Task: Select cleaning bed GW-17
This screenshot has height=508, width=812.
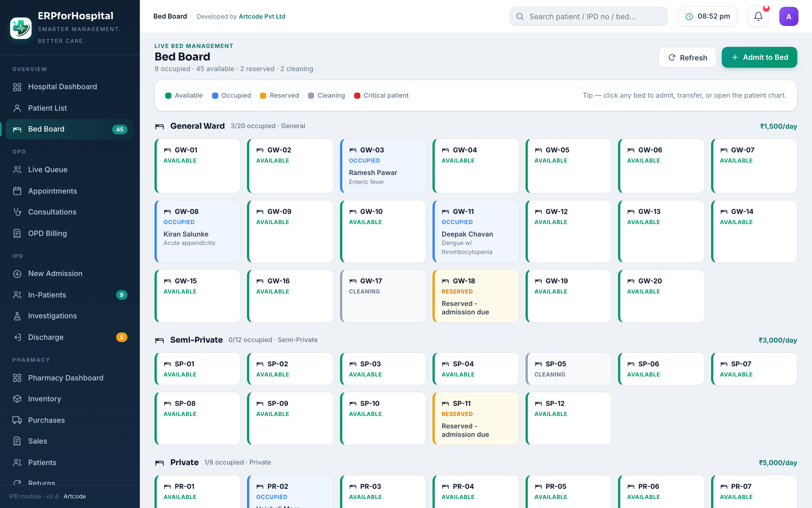Action: [x=383, y=296]
